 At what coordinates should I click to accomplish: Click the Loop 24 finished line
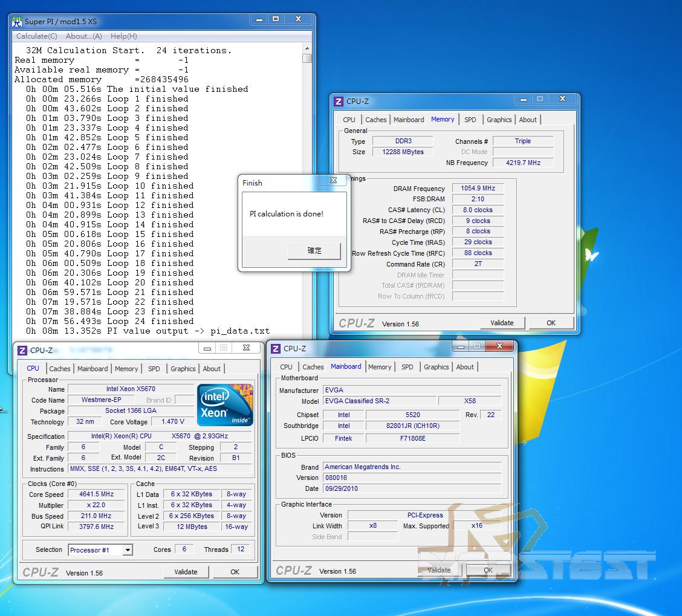tap(109, 321)
